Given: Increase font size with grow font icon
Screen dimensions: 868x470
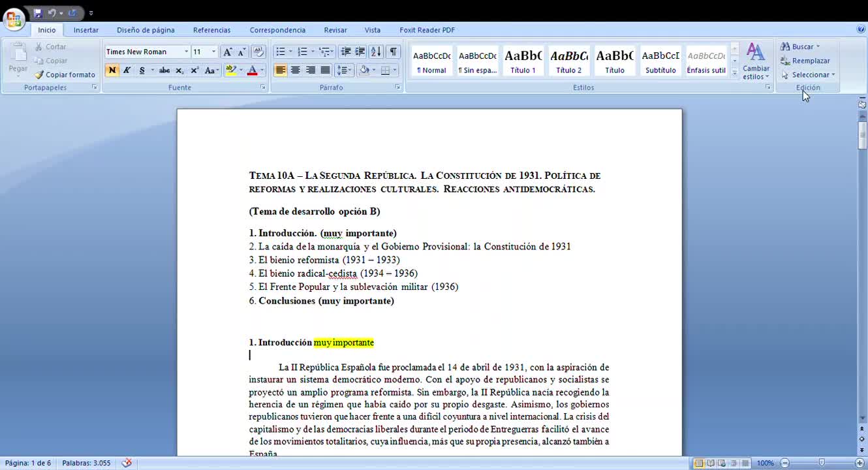Looking at the screenshot, I should (227, 52).
